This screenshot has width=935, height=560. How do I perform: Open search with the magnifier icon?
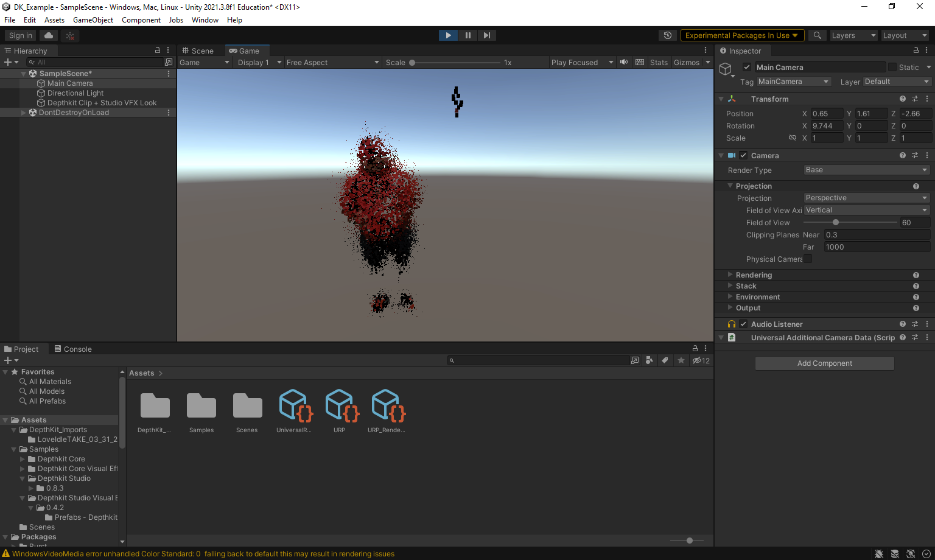(x=818, y=35)
